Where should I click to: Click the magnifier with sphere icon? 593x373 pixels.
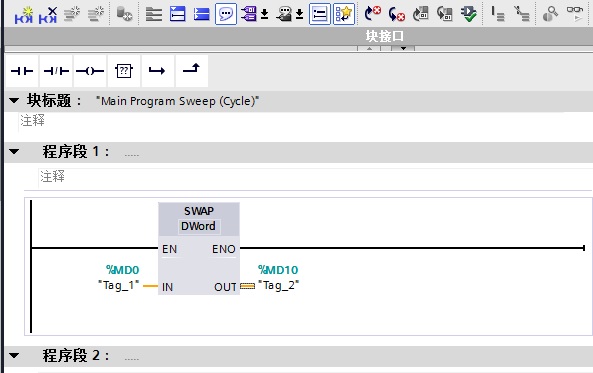(x=550, y=14)
